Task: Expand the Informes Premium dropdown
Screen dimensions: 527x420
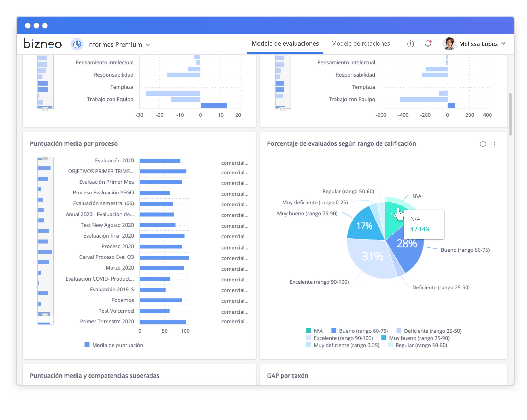Action: tap(148, 45)
